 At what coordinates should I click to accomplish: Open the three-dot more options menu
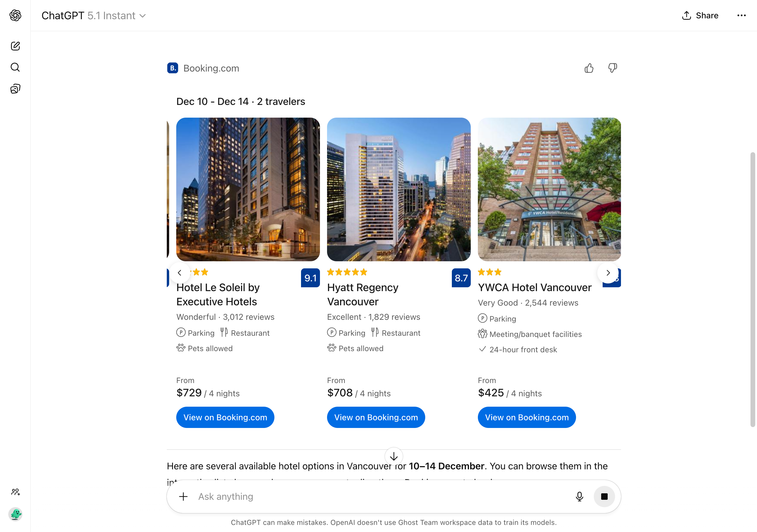[742, 15]
